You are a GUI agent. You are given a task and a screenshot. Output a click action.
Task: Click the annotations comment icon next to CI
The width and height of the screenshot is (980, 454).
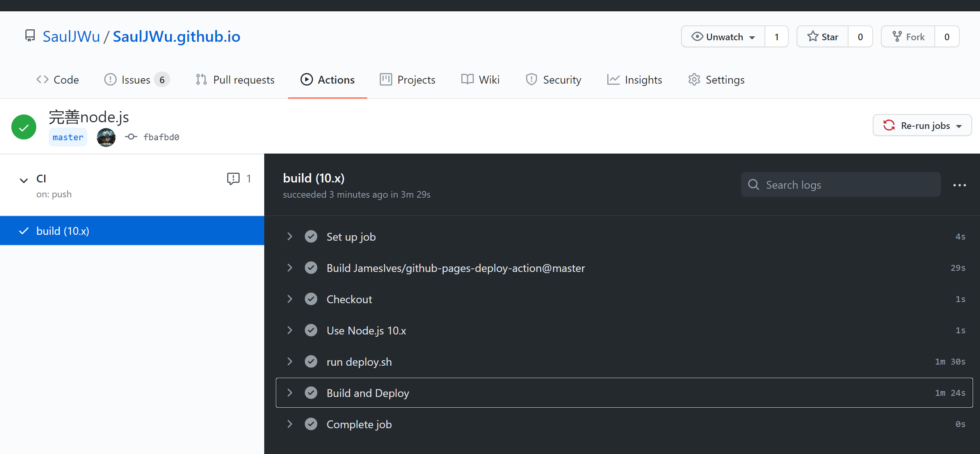pyautogui.click(x=233, y=179)
